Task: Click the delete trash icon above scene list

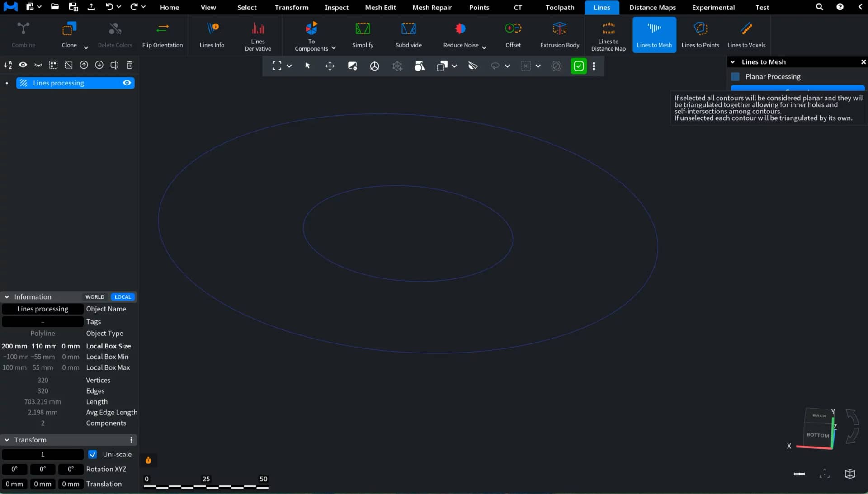Action: [130, 65]
